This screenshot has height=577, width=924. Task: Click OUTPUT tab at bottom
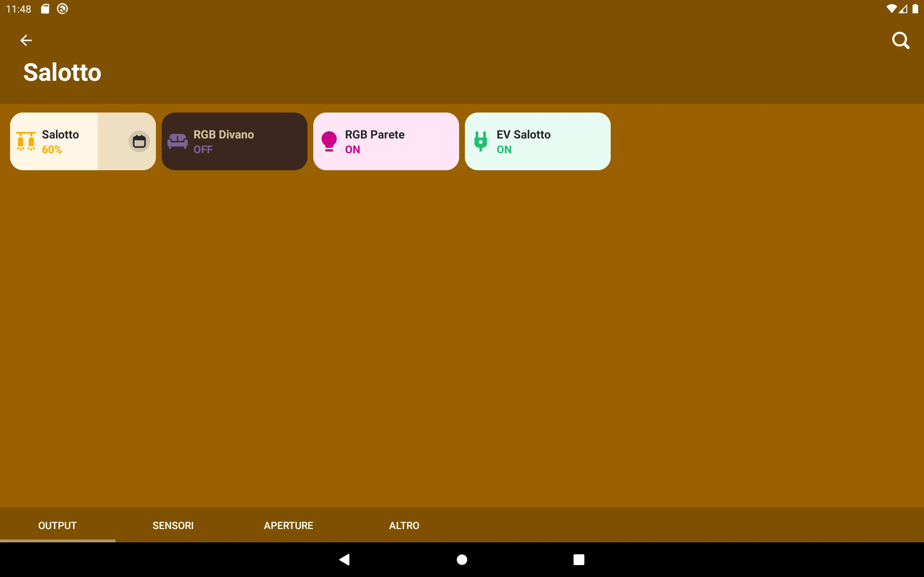(57, 525)
